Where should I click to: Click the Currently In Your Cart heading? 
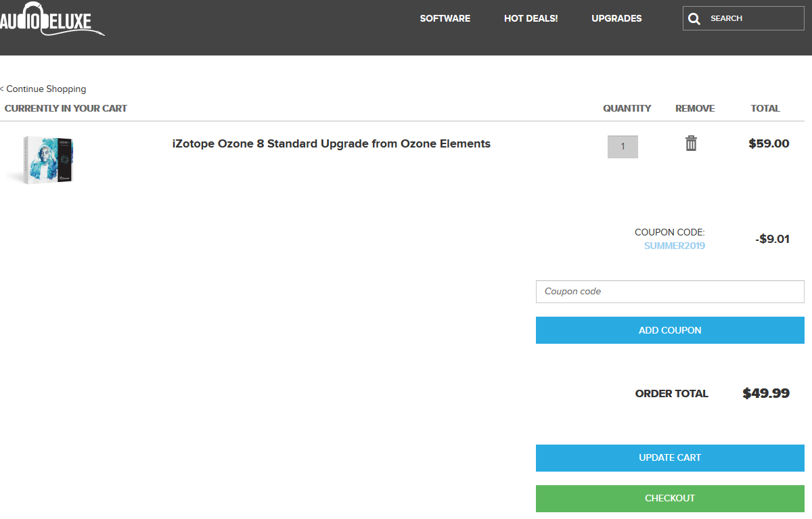click(66, 108)
